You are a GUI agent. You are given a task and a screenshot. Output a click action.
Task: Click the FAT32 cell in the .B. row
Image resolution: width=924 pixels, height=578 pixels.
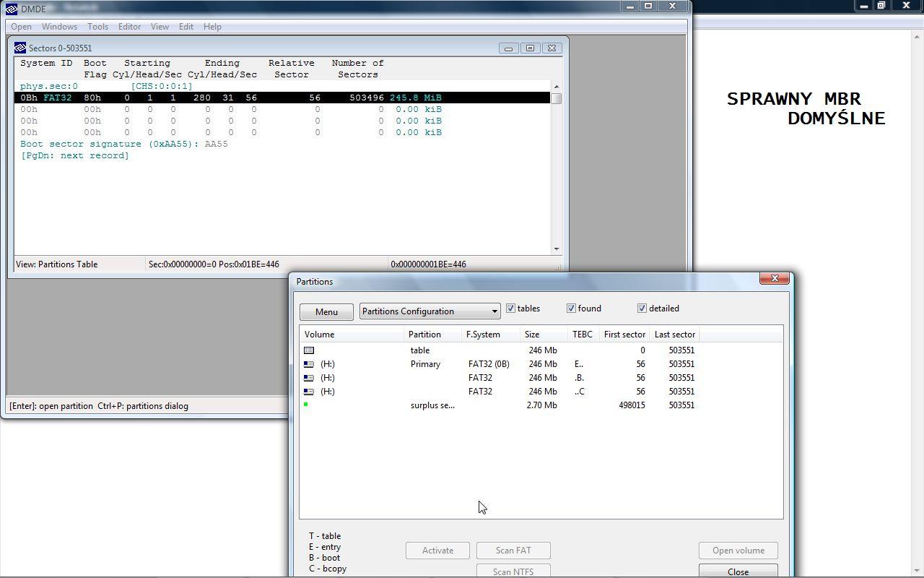[480, 378]
